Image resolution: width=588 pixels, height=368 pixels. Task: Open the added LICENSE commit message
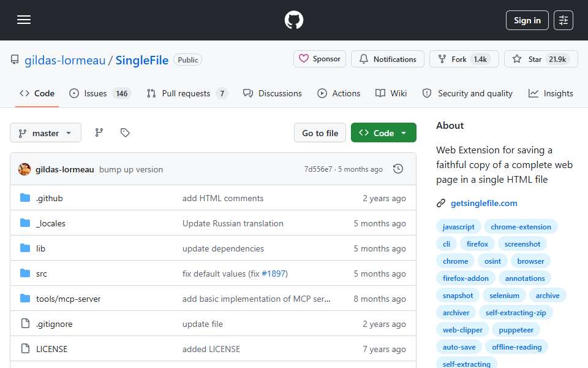211,349
